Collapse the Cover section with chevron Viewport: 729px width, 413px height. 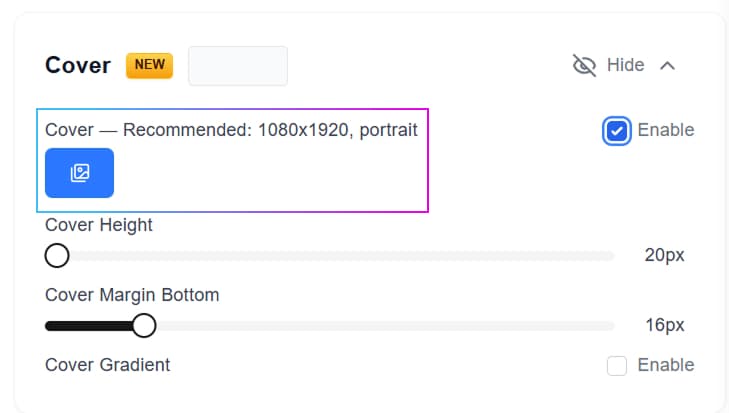pos(668,66)
